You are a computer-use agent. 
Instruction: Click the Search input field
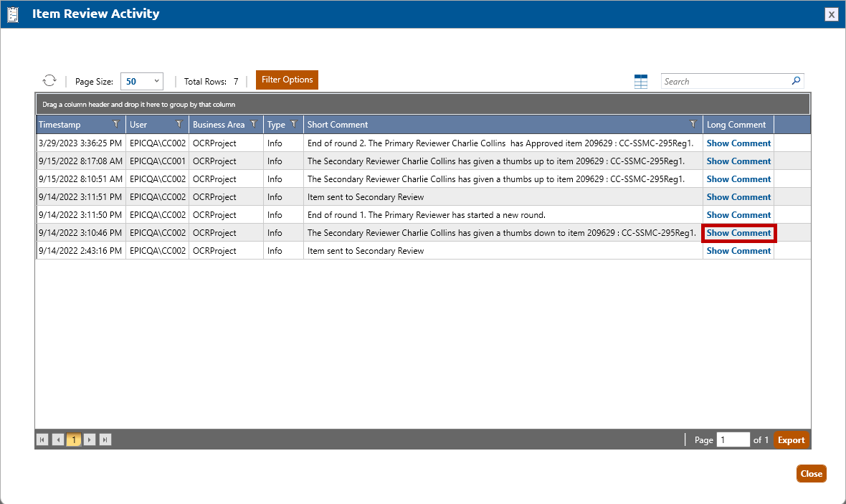(x=724, y=82)
